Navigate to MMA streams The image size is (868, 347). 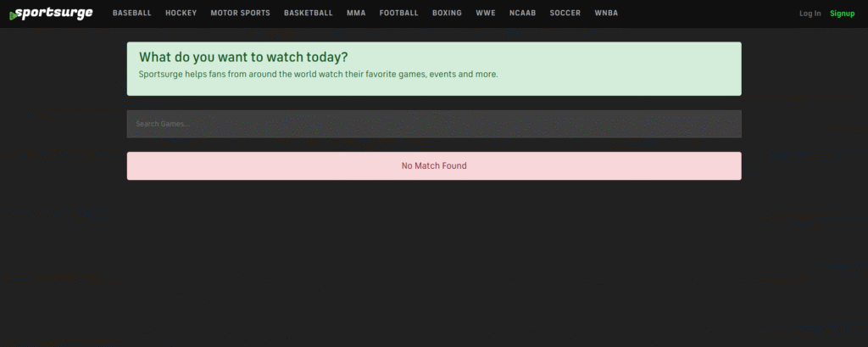(356, 14)
